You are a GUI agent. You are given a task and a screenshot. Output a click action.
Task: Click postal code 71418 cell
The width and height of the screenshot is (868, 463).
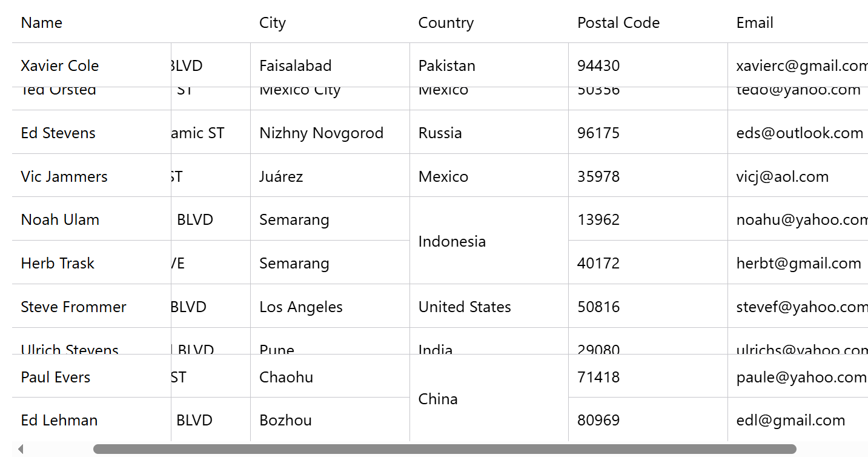click(x=648, y=376)
